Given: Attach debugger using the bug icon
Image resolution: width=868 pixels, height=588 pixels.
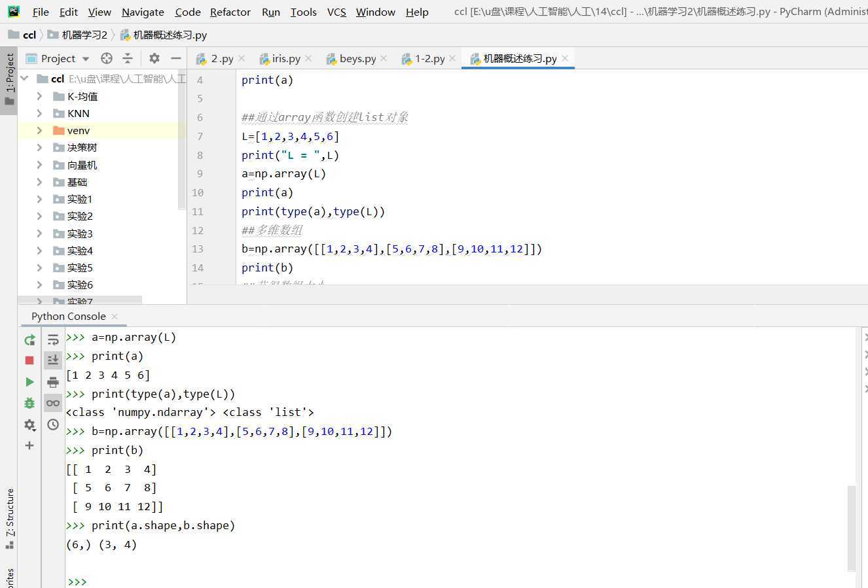Looking at the screenshot, I should tap(29, 404).
